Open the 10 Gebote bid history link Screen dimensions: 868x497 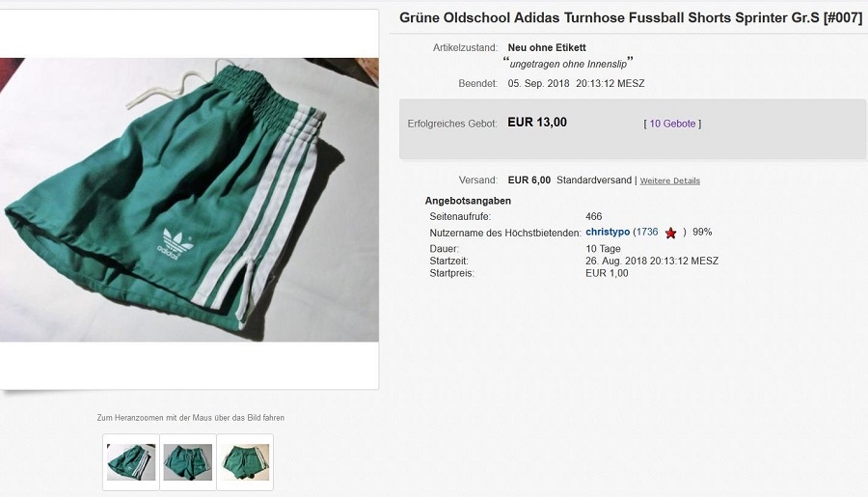pyautogui.click(x=674, y=124)
